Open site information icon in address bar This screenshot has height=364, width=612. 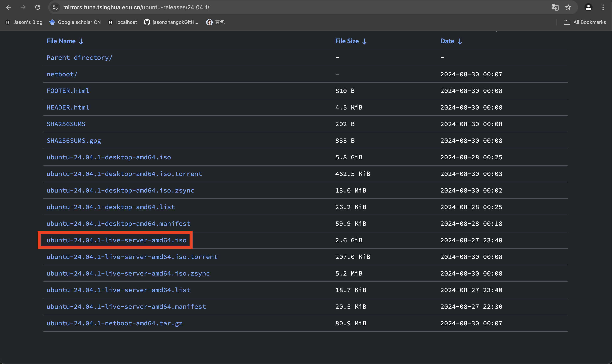pyautogui.click(x=55, y=7)
